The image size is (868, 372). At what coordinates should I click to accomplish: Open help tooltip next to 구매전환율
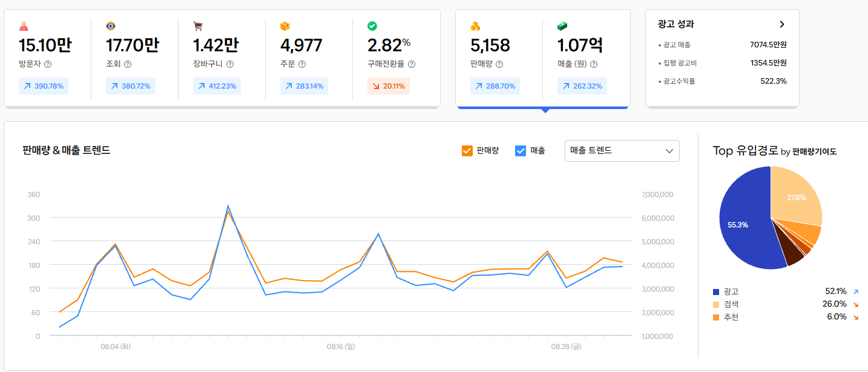pyautogui.click(x=412, y=64)
